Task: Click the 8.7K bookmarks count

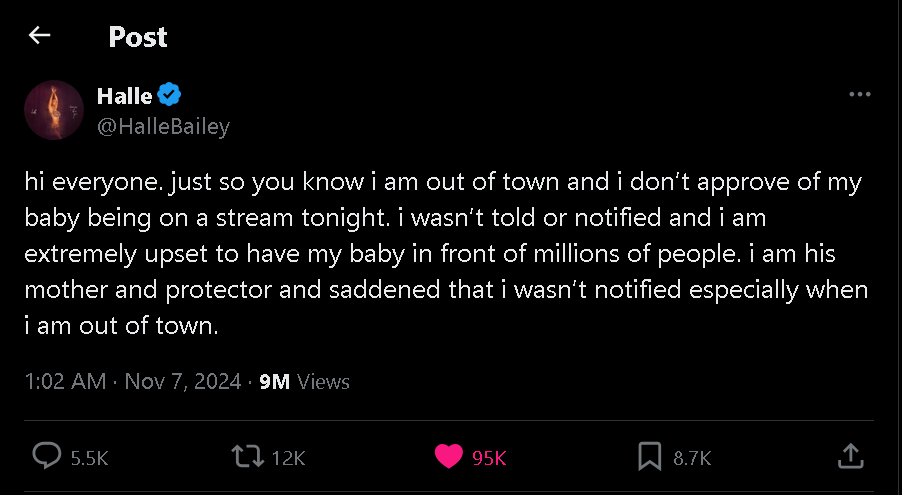Action: point(692,458)
